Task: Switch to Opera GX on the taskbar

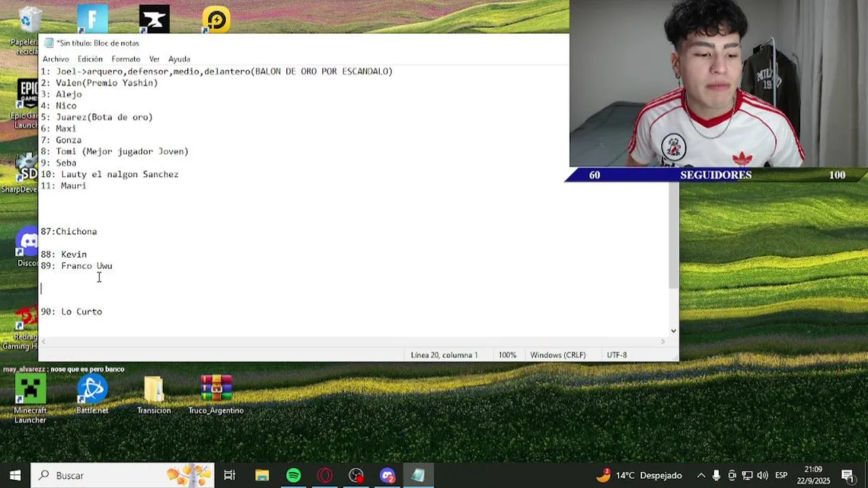Action: [x=325, y=475]
